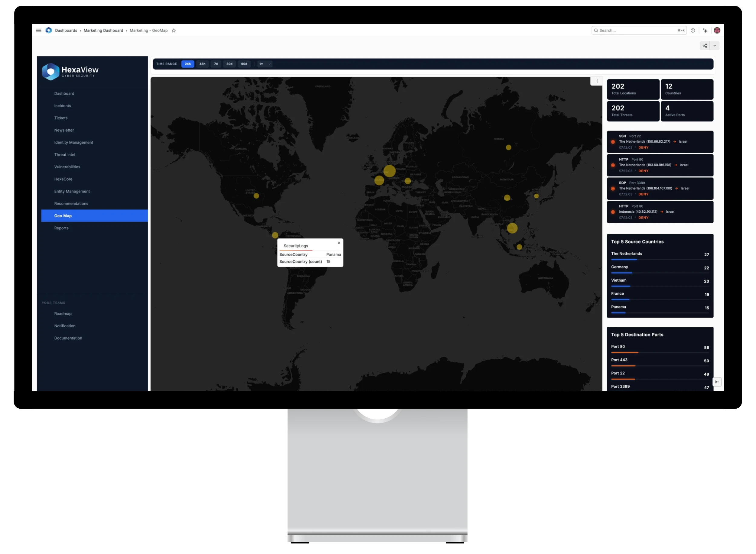Click the HexaView Cyber Security logo

[70, 72]
